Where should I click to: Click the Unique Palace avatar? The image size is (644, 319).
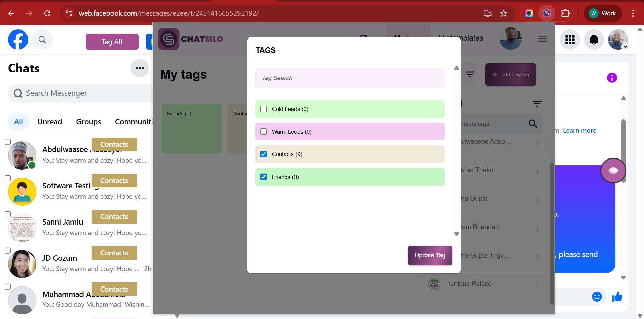coord(434,284)
